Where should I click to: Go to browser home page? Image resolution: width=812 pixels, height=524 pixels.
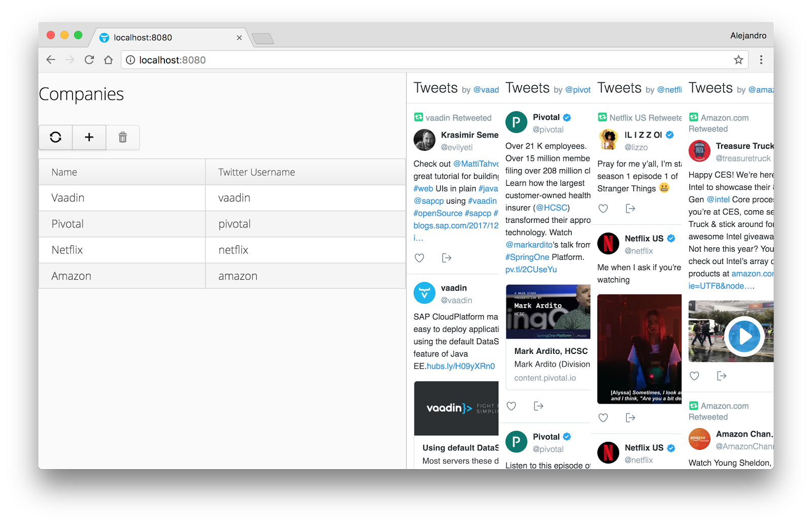[x=108, y=60]
